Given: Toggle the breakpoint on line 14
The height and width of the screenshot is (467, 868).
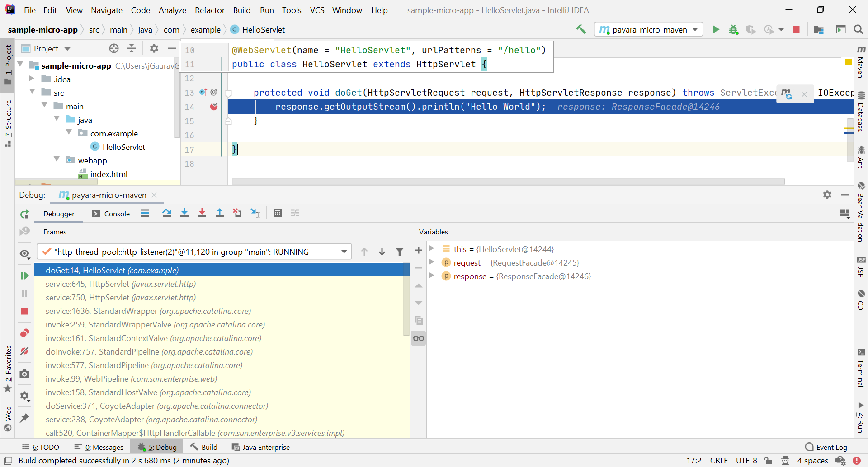Looking at the screenshot, I should 214,107.
